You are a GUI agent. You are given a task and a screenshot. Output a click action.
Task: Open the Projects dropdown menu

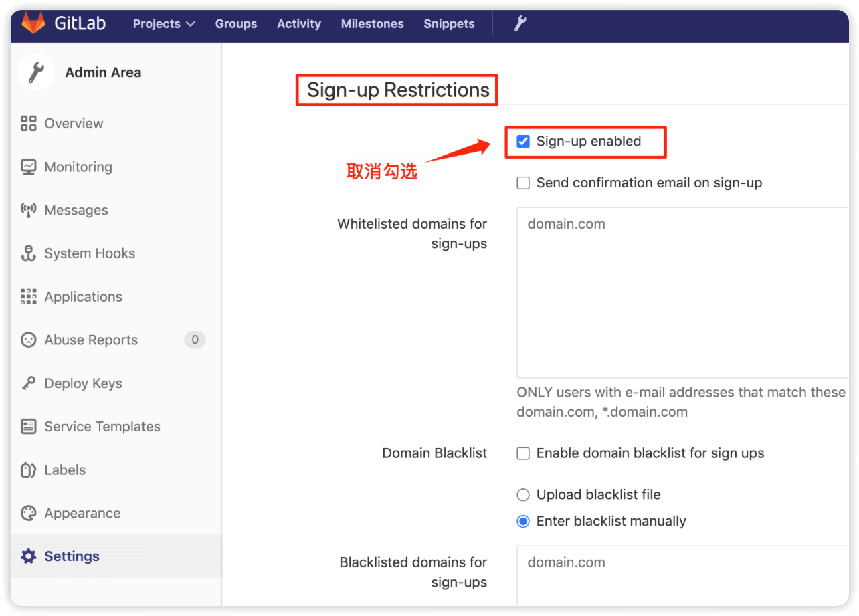coord(164,23)
